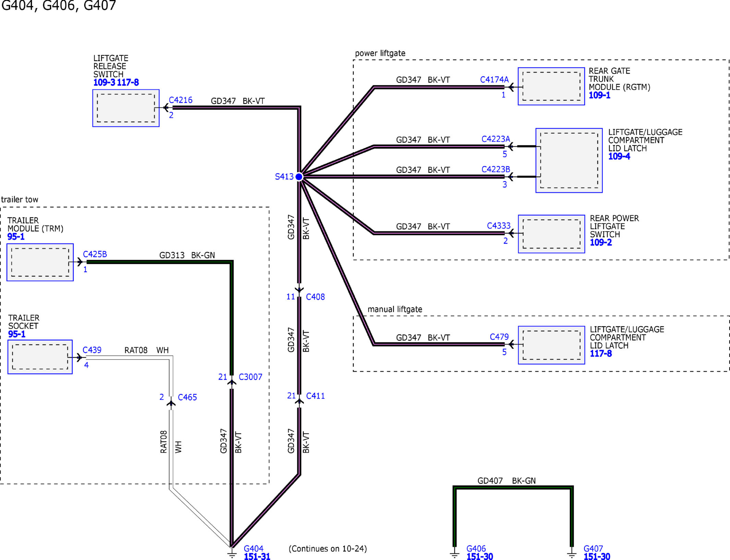Click the power liftgate latch component box

pos(569,160)
